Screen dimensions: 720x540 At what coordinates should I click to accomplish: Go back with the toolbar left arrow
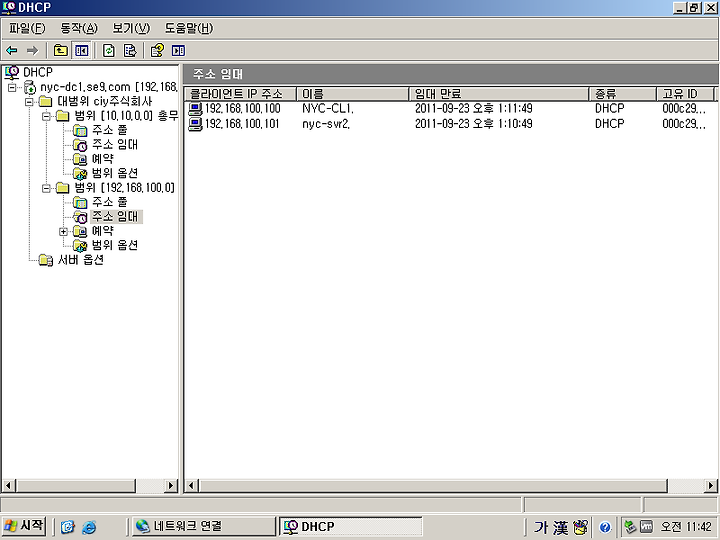tap(12, 51)
